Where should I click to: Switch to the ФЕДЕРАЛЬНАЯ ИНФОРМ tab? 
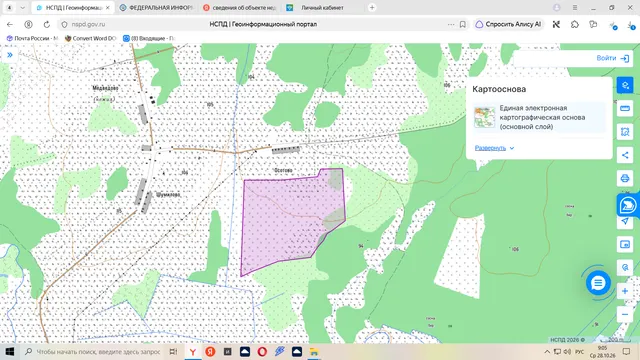tap(156, 8)
